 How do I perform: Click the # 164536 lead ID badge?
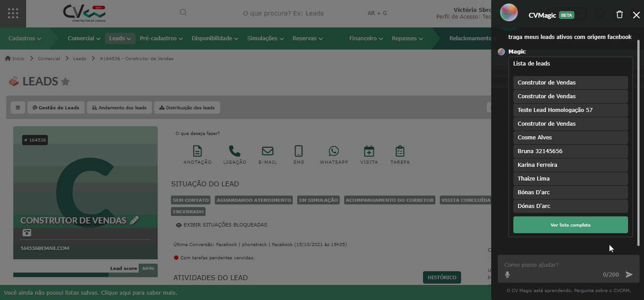tap(35, 140)
